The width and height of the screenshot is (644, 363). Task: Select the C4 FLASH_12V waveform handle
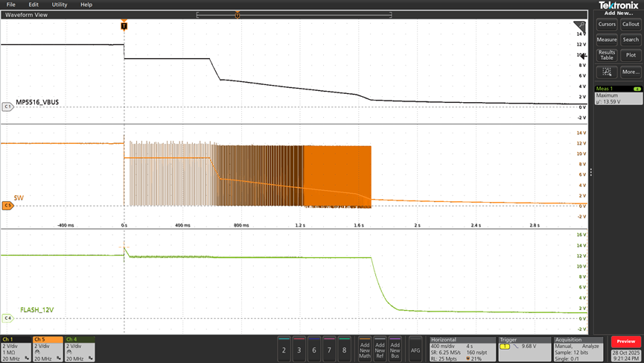(x=7, y=318)
